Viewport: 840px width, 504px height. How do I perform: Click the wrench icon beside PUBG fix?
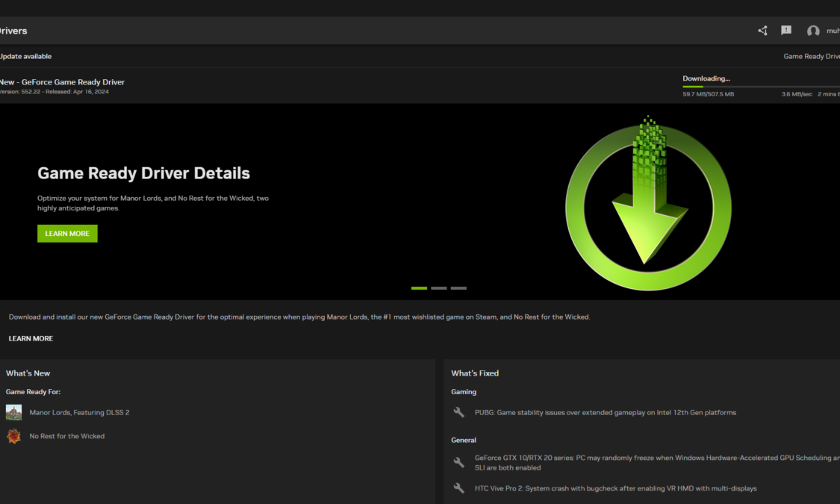[458, 412]
